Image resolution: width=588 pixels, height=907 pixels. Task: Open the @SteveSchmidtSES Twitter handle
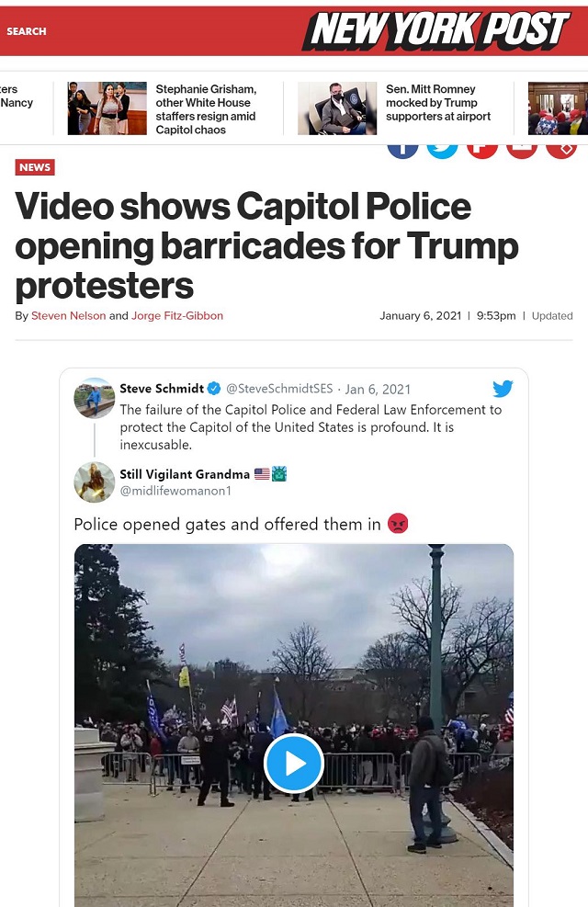click(x=279, y=389)
